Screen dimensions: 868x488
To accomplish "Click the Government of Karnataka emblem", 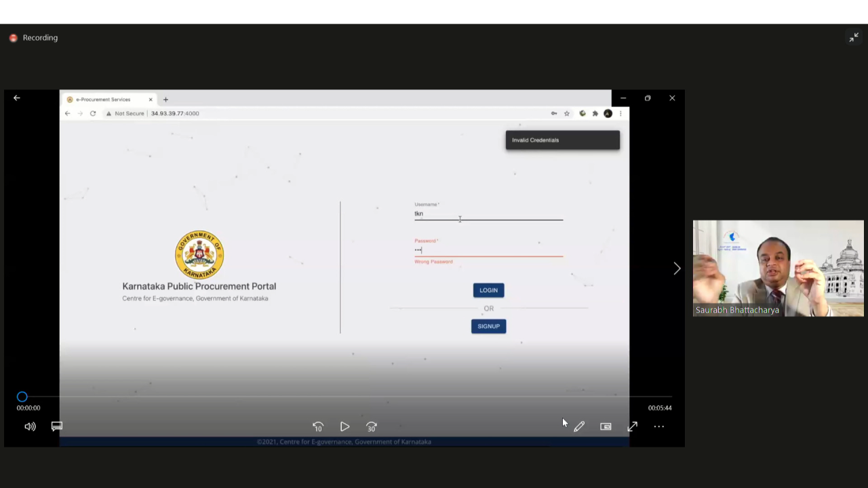I will coord(199,254).
